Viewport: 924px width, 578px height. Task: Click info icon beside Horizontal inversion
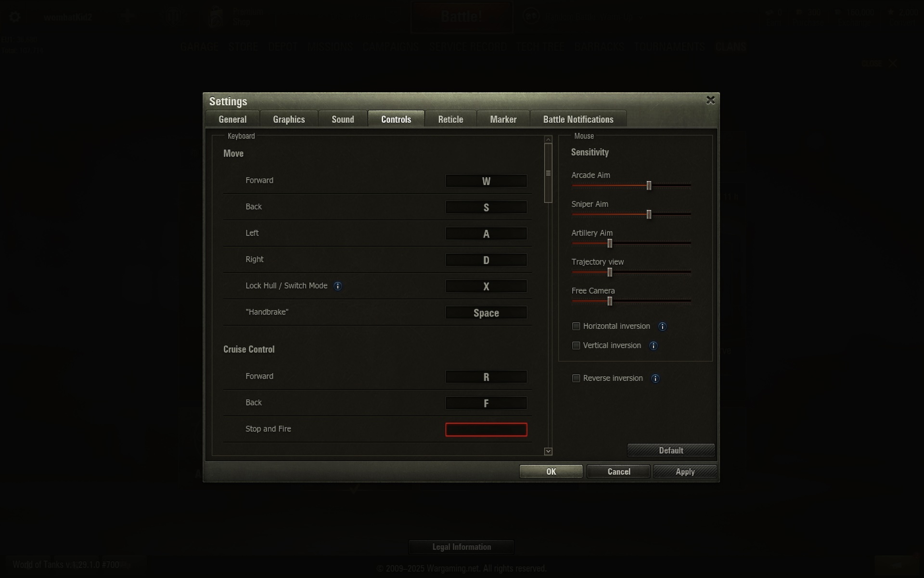[x=662, y=327]
